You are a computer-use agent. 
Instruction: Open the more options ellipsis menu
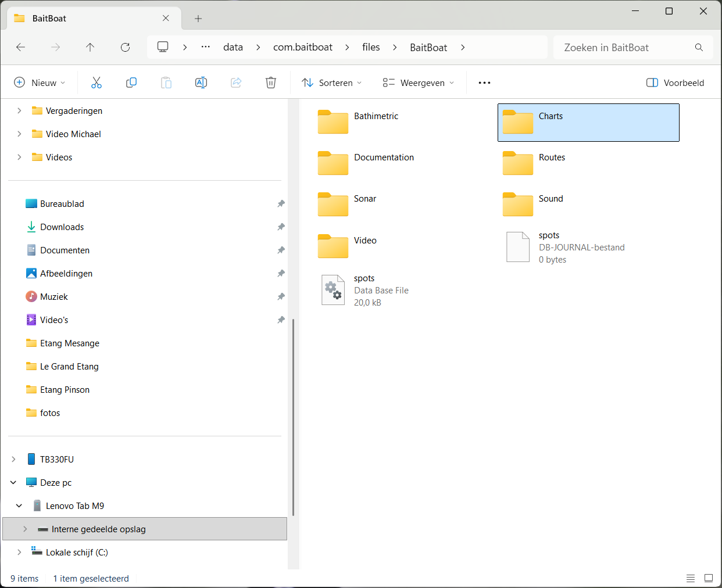[484, 83]
